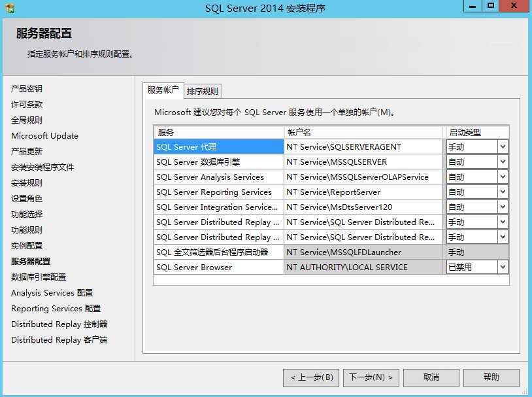Click Distributed Replay 控制器 step in sidebar
The image size is (532, 397).
pyautogui.click(x=59, y=324)
